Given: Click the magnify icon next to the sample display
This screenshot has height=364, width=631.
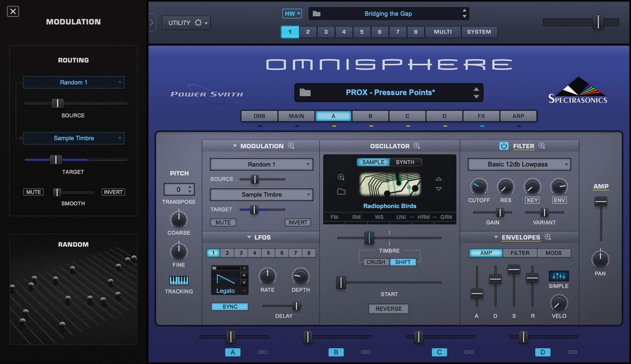Looking at the screenshot, I should pos(341,177).
